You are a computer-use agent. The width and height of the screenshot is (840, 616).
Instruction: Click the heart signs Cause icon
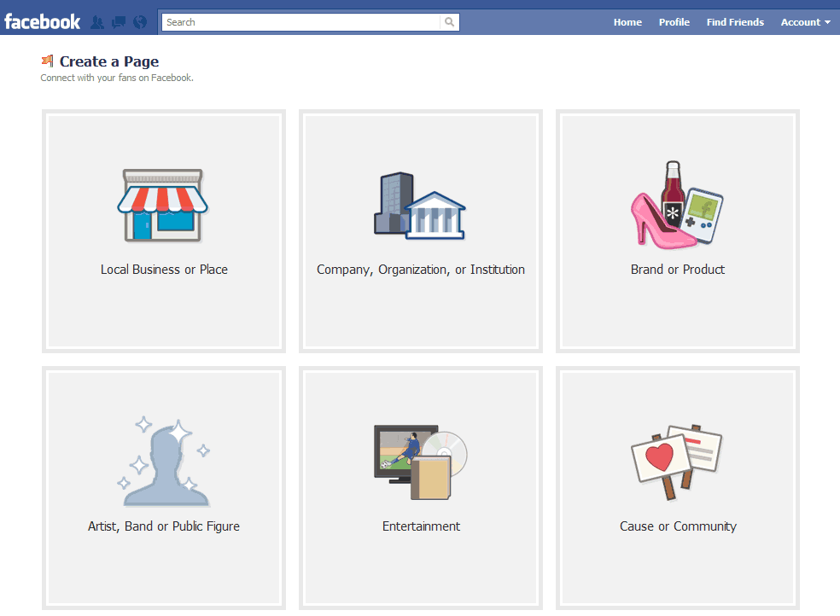click(677, 462)
